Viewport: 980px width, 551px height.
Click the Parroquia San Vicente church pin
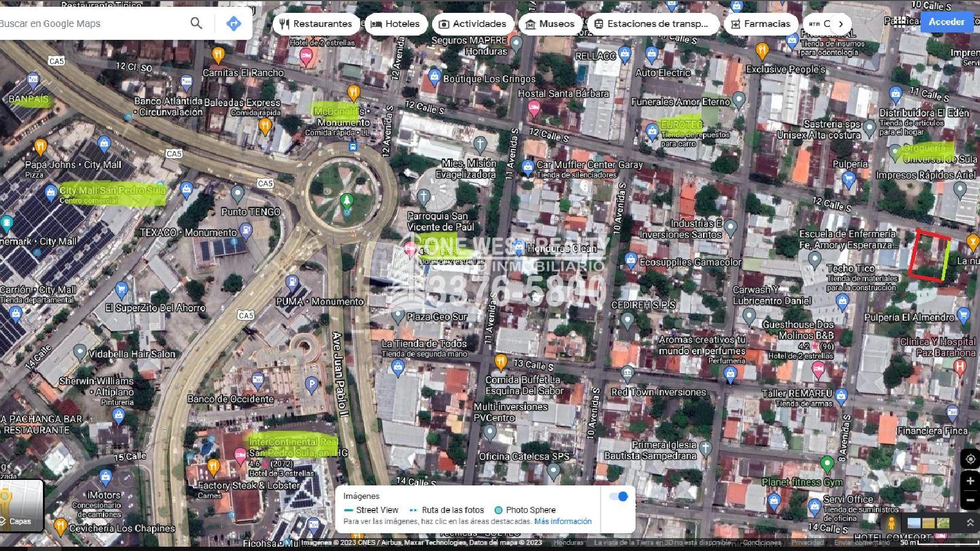pos(424,197)
